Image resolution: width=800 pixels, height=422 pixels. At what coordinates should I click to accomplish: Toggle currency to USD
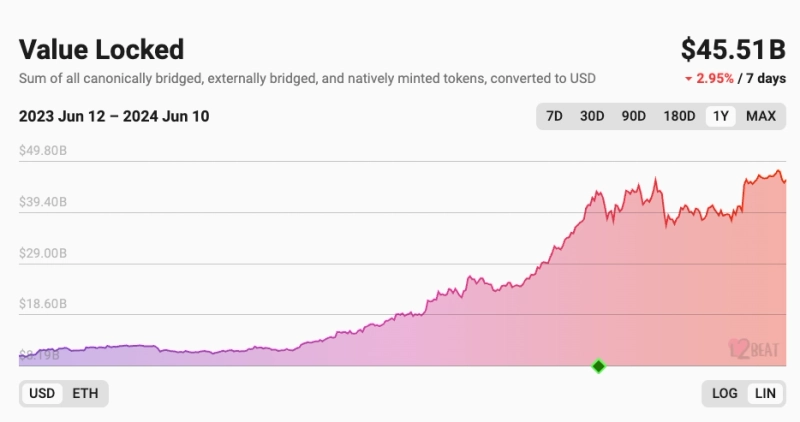pos(42,393)
